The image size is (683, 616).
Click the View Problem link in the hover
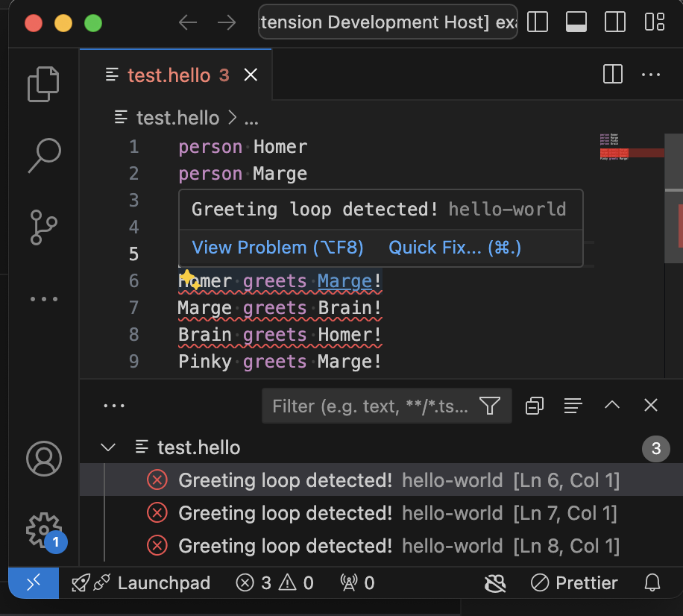(x=277, y=247)
